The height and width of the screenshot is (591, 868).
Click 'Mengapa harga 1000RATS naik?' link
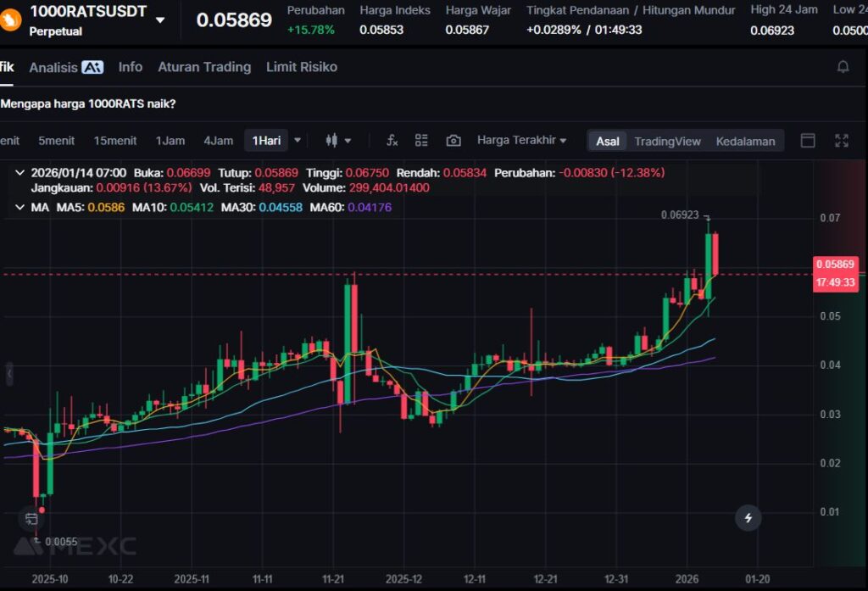88,103
